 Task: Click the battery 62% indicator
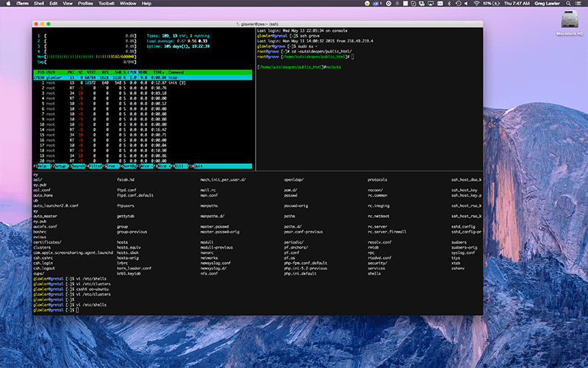click(492, 4)
